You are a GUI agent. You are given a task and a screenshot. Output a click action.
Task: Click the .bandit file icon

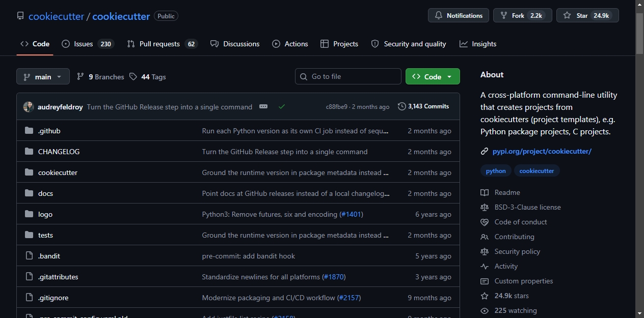point(29,256)
